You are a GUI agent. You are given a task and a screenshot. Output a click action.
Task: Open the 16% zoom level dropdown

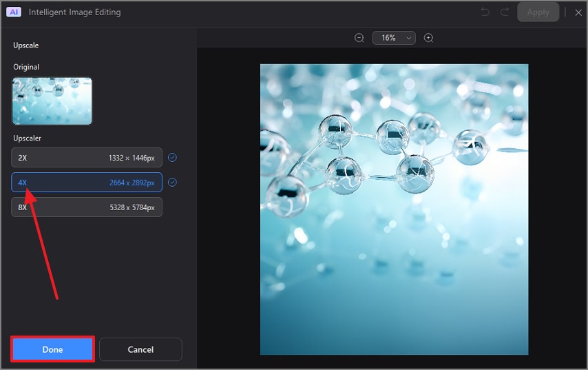tap(394, 38)
